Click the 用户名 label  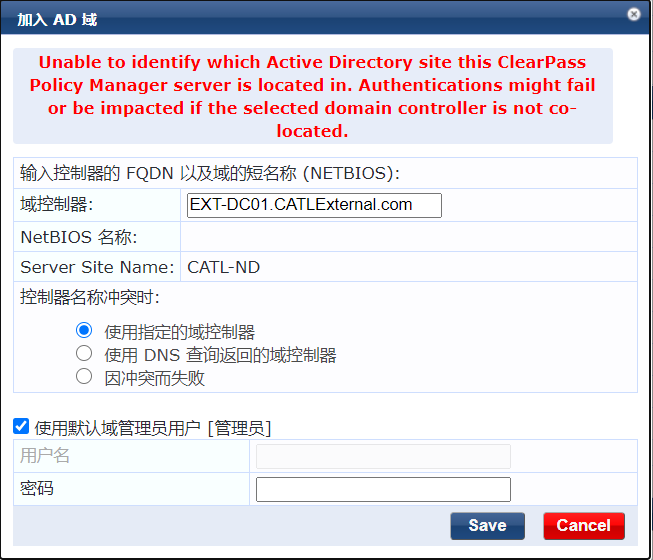click(45, 456)
